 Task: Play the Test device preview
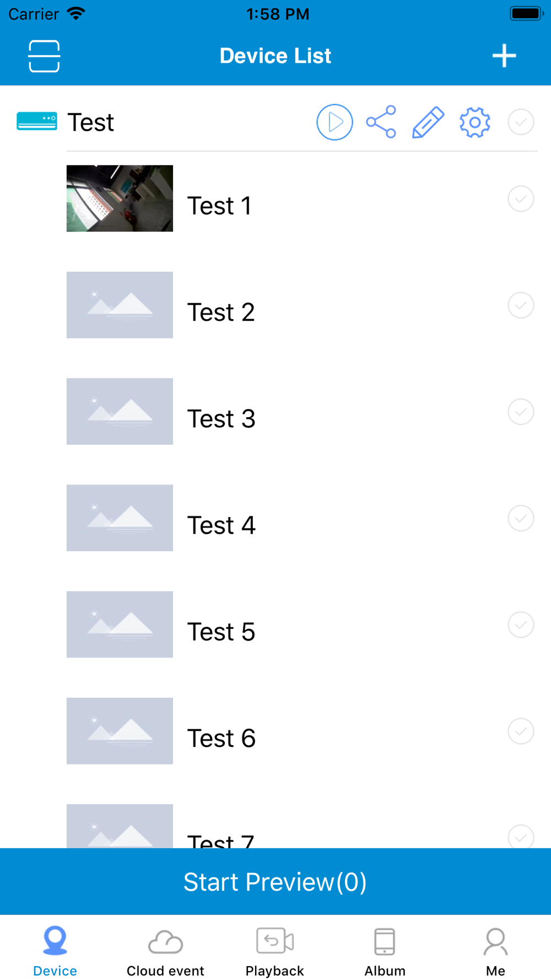(334, 122)
